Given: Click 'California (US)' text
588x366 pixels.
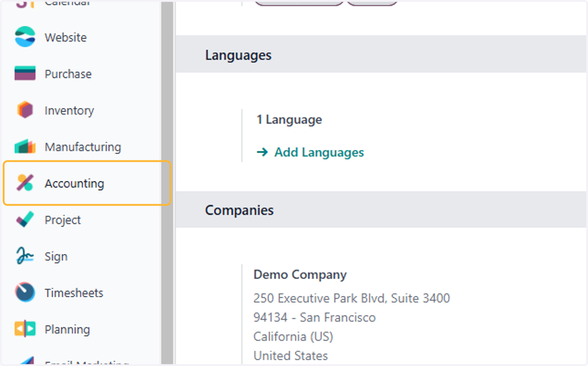Looking at the screenshot, I should pos(293,337).
